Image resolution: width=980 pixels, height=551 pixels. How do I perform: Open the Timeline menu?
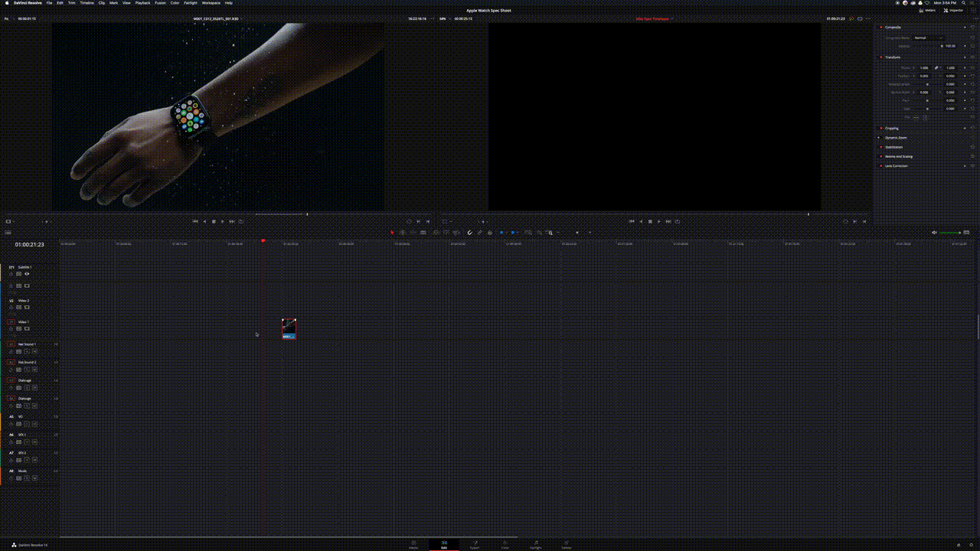point(87,3)
